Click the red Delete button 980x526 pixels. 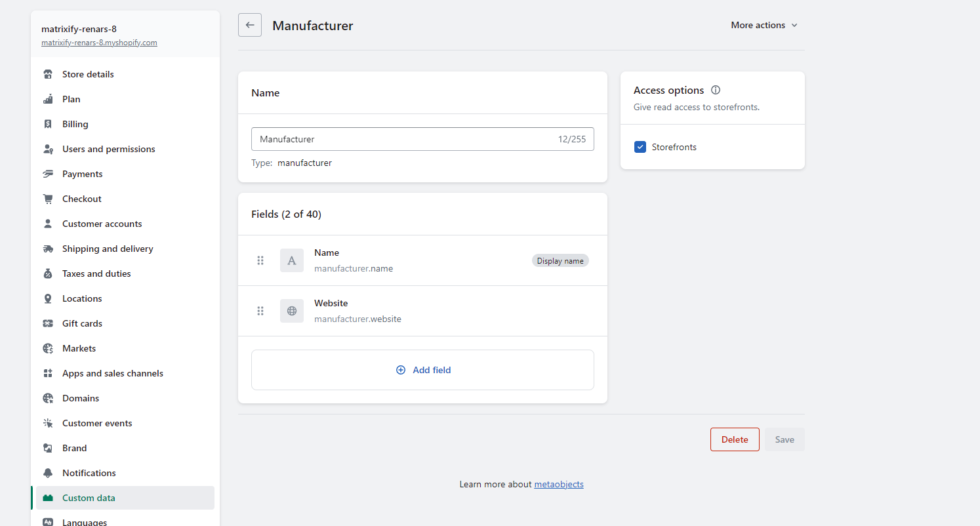pos(735,439)
